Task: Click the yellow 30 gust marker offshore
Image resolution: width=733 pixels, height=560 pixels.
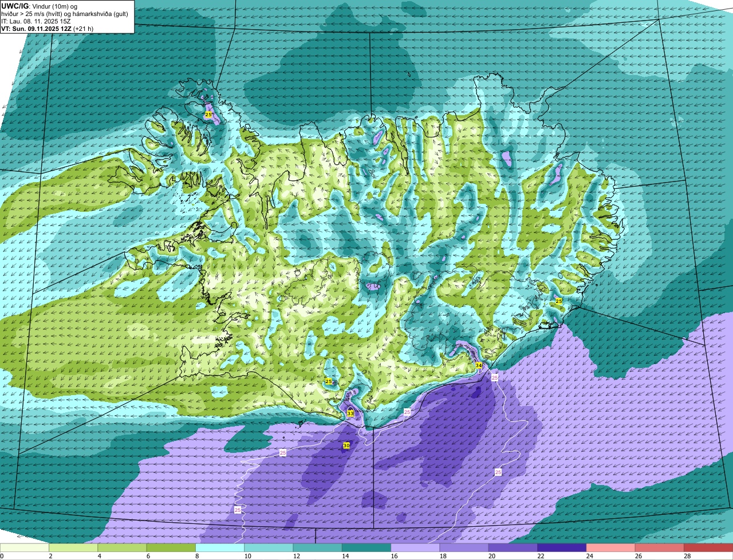Action: click(346, 445)
